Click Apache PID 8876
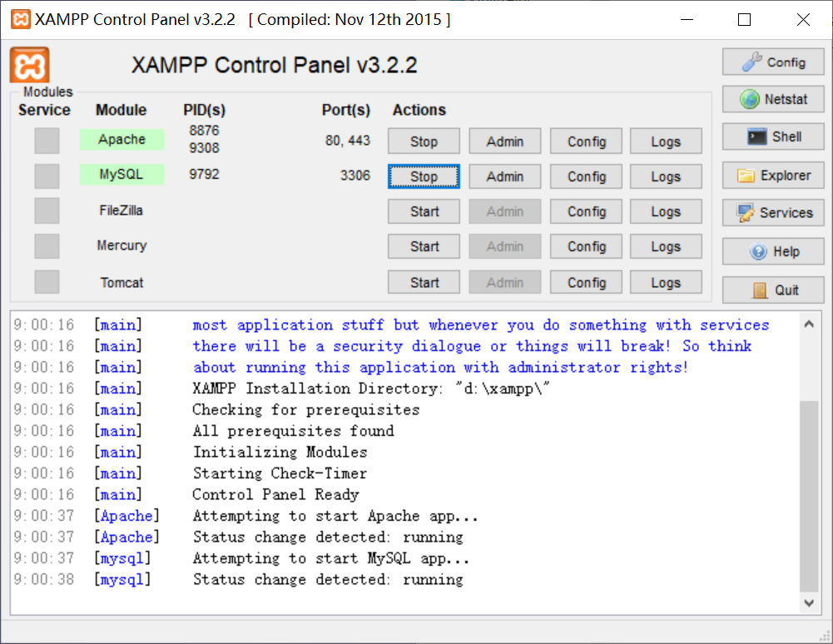Image resolution: width=833 pixels, height=644 pixels. point(204,130)
